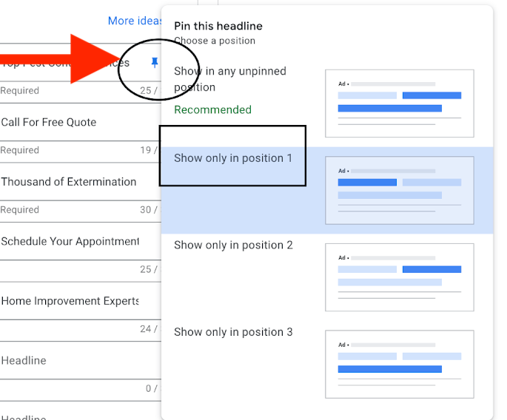
Task: Choose Show only in position 2
Action: (233, 245)
